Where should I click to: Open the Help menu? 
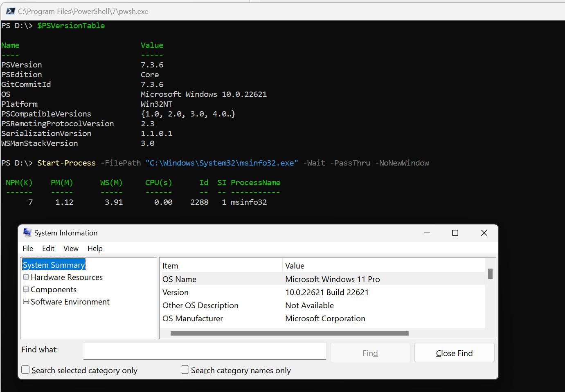coord(95,248)
